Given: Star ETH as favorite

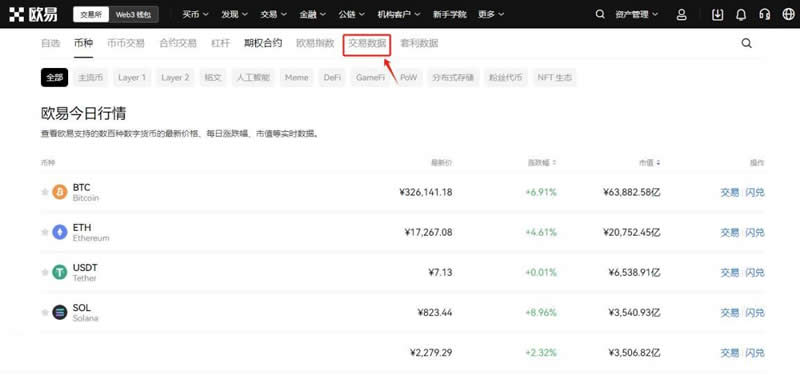Looking at the screenshot, I should pos(45,232).
